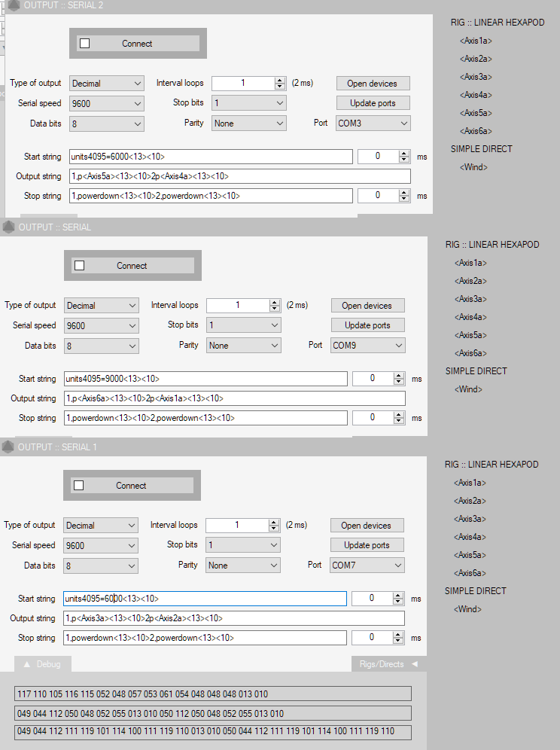
Task: Click Stop string delay field in Serial 1
Action: pos(372,638)
